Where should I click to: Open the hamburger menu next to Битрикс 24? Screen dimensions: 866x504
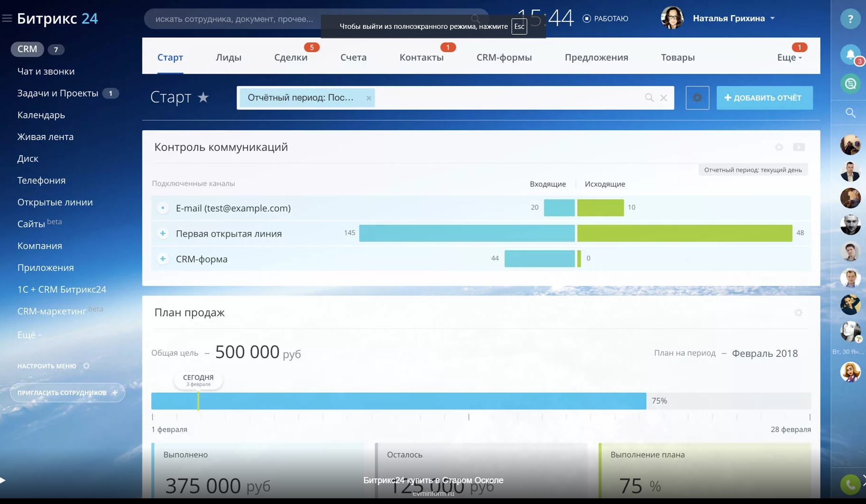(x=7, y=18)
